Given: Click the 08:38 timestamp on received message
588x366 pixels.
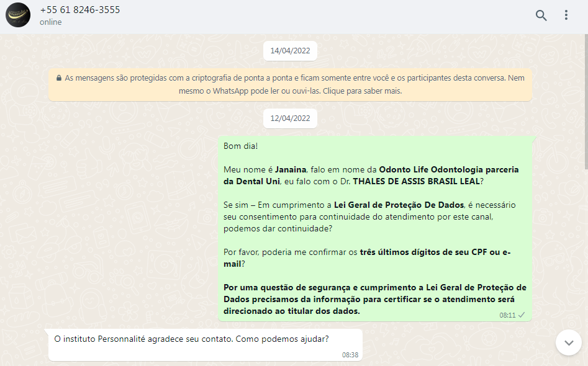Looking at the screenshot, I should pyautogui.click(x=350, y=355).
